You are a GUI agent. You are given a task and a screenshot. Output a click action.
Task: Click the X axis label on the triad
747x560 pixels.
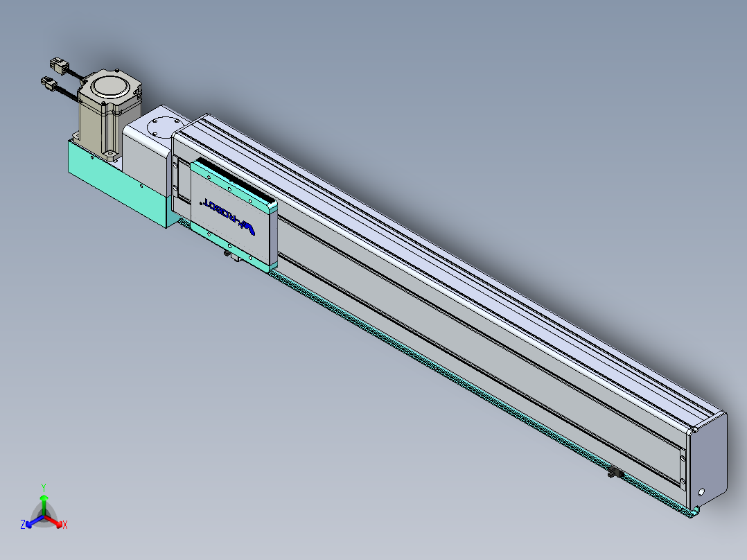coord(65,525)
